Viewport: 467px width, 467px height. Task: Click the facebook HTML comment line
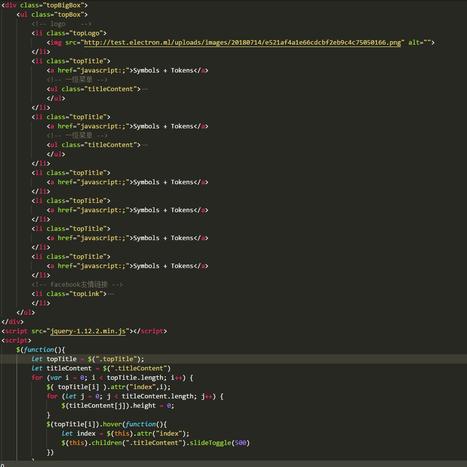[77, 285]
